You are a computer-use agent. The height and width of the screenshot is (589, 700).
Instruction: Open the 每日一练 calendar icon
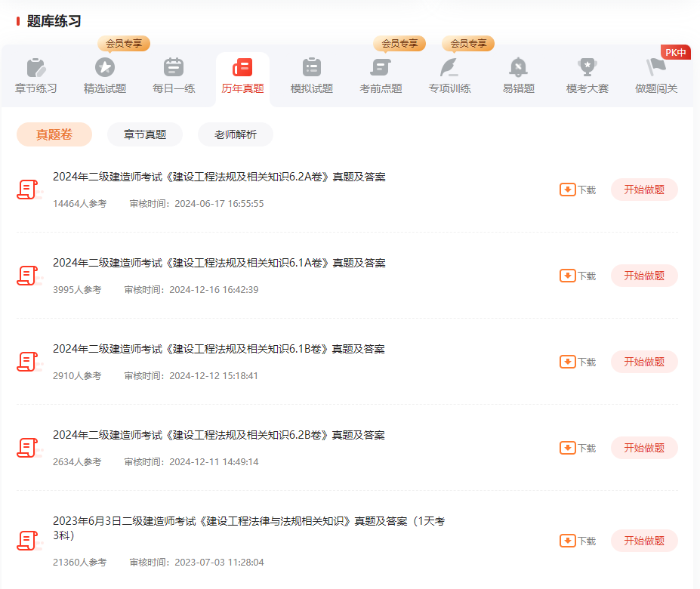pos(174,67)
